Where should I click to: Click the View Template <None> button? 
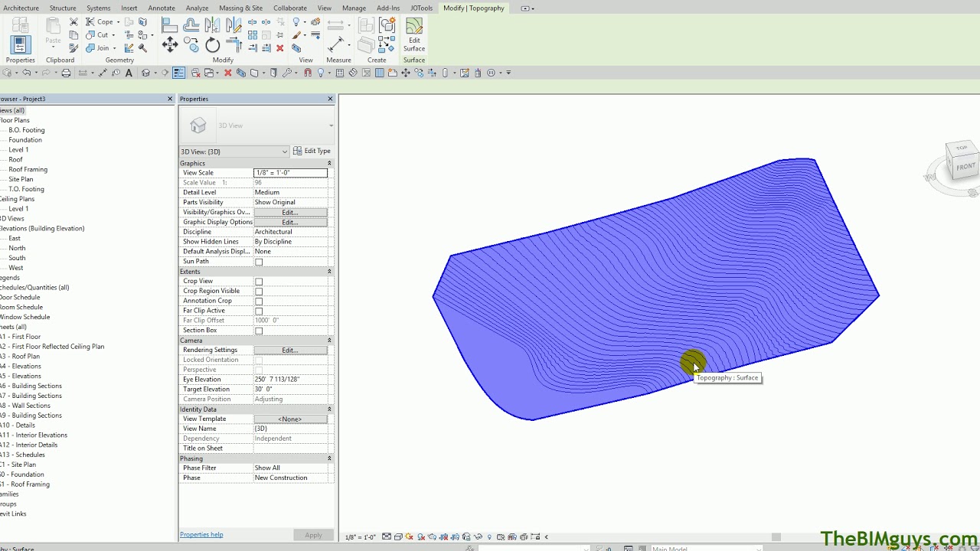[x=289, y=419]
